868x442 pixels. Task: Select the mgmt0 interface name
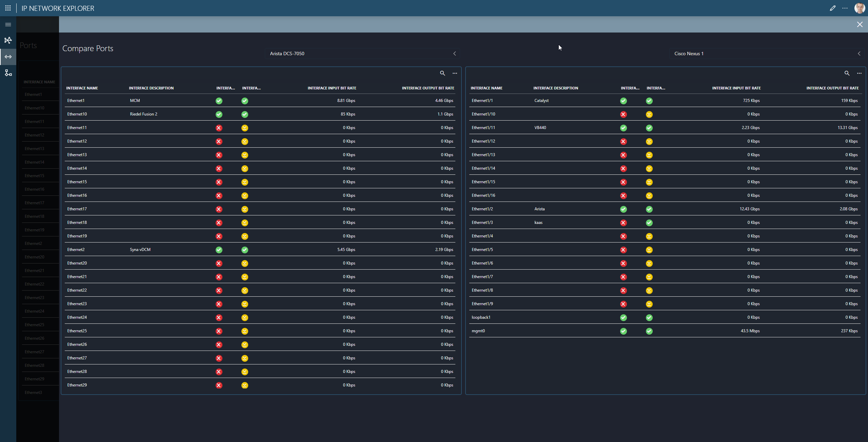(x=478, y=331)
